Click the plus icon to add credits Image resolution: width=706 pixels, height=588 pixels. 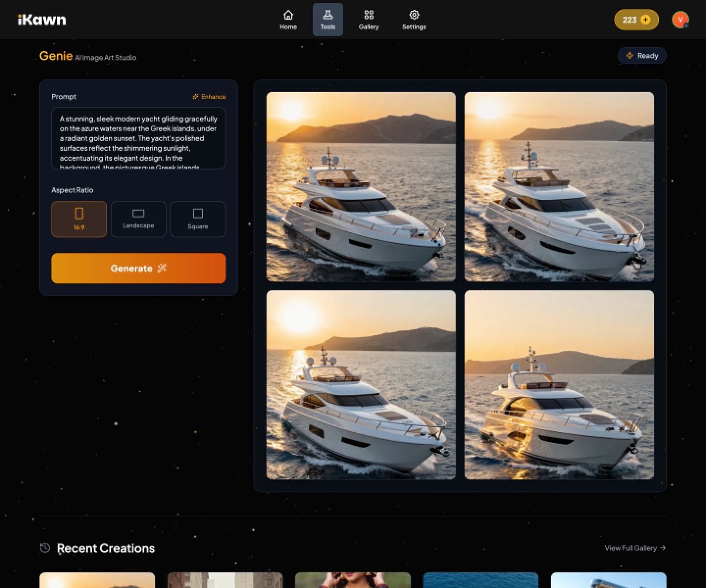click(646, 20)
